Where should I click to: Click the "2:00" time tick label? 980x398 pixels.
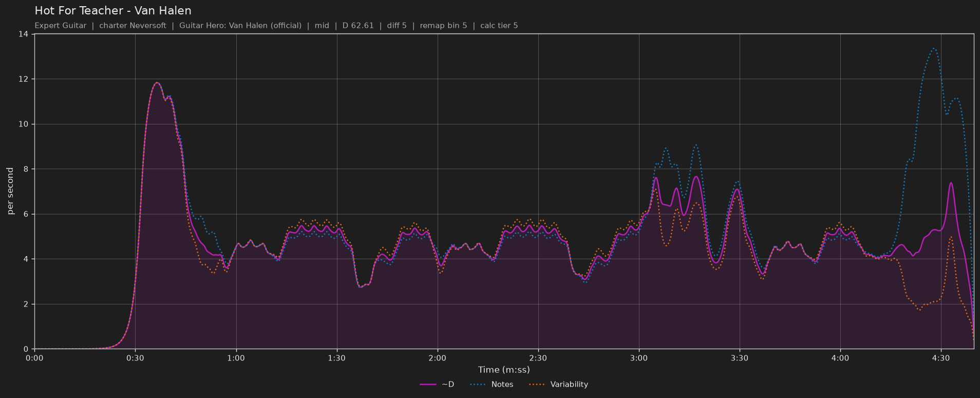[437, 358]
